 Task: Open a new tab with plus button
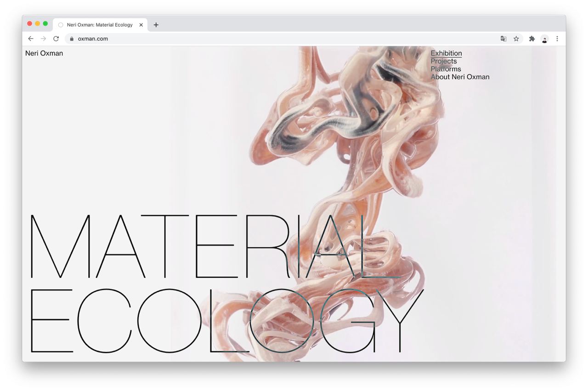(x=156, y=25)
